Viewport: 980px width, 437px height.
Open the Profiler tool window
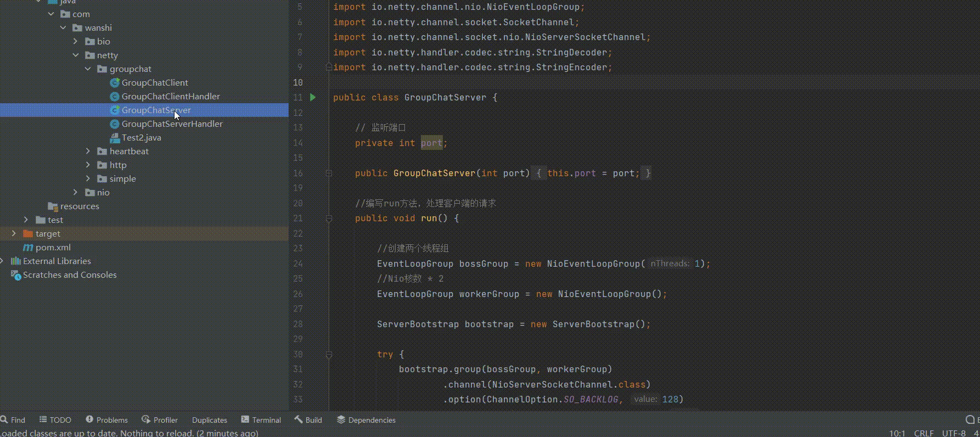[x=160, y=420]
